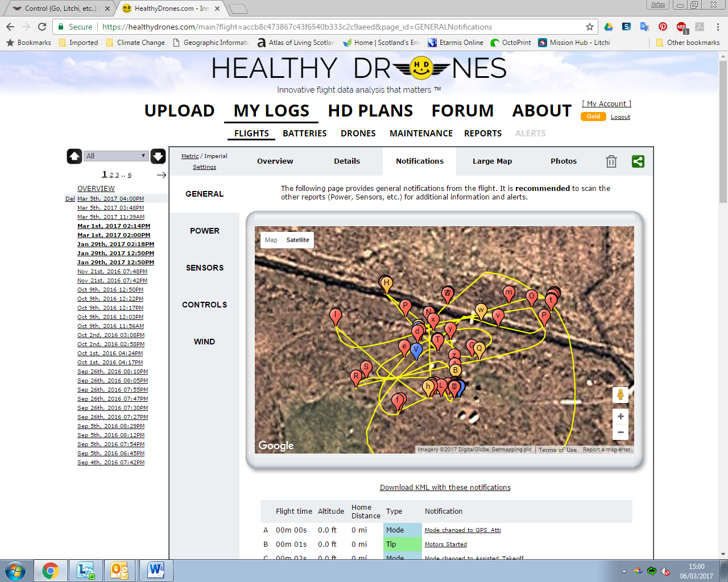Open the Windows Start button

[x=15, y=571]
